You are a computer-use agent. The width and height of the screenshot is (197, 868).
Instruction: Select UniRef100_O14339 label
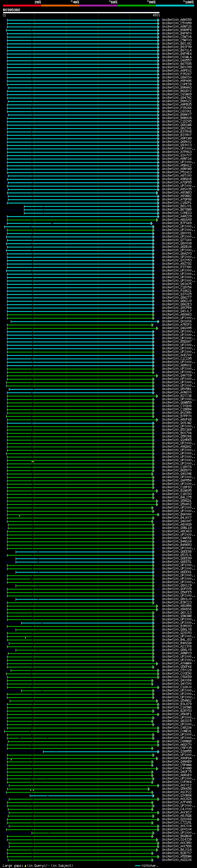177,839
